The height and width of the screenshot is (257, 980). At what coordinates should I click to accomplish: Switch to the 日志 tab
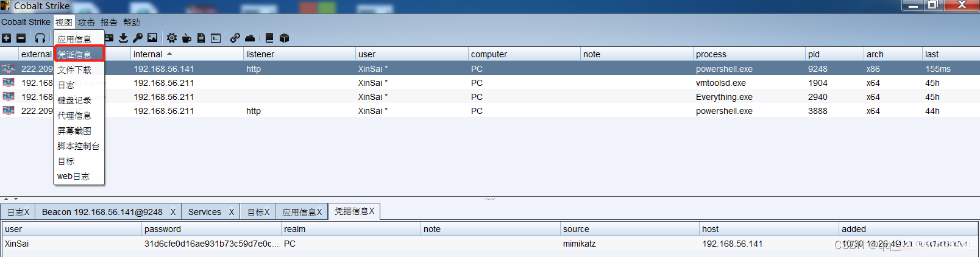coord(18,212)
